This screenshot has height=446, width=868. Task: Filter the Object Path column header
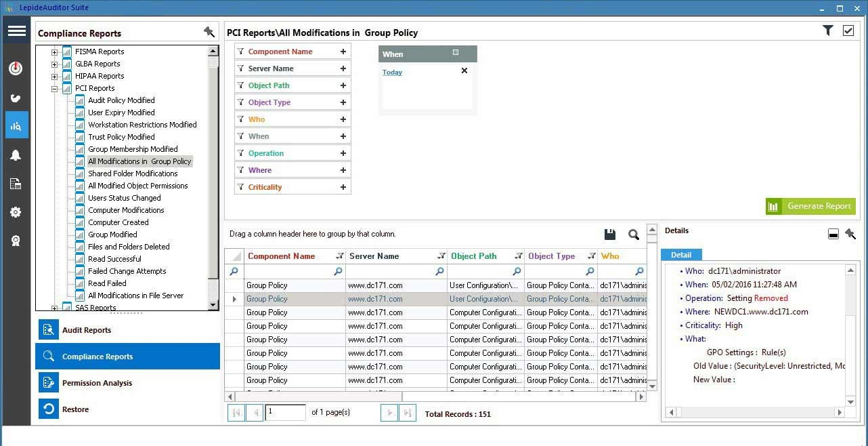point(519,256)
